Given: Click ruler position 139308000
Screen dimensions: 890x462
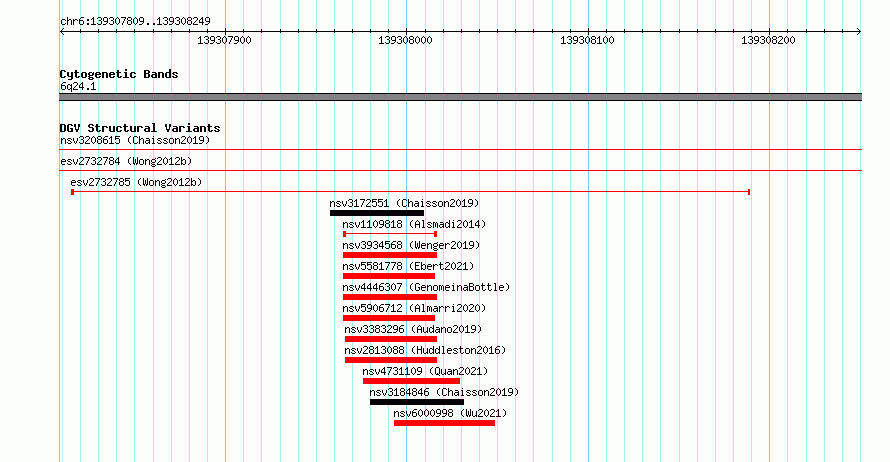Looking at the screenshot, I should click(x=406, y=40).
